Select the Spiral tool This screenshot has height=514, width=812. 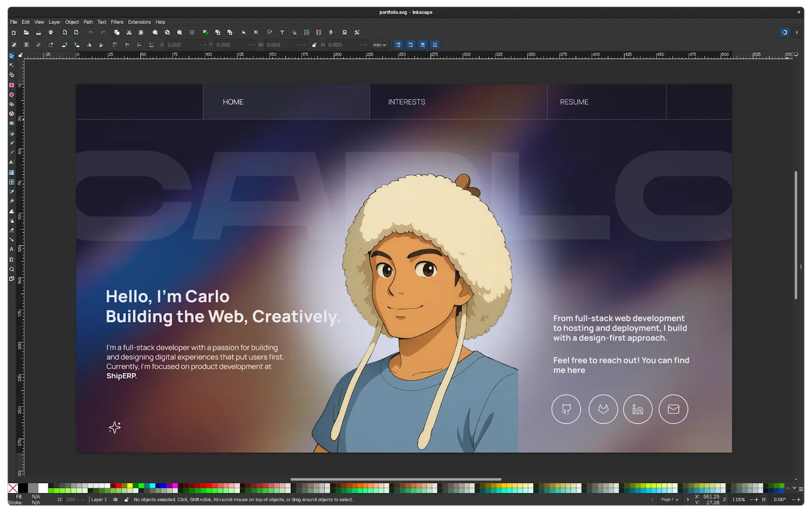click(x=12, y=124)
